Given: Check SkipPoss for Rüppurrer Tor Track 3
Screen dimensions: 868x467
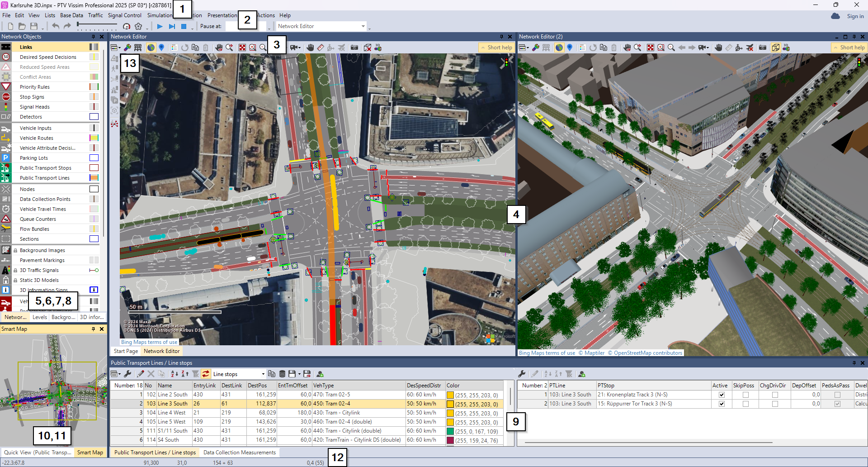Looking at the screenshot, I should 745,404.
